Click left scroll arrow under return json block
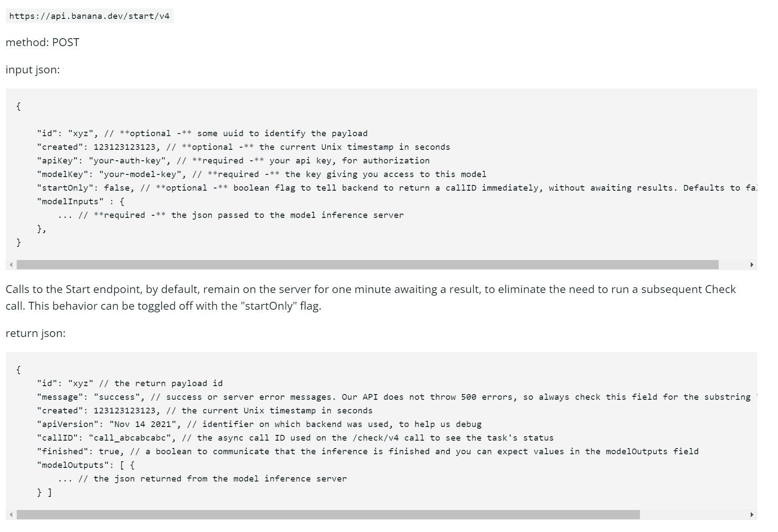This screenshot has width=778, height=532. tap(11, 514)
